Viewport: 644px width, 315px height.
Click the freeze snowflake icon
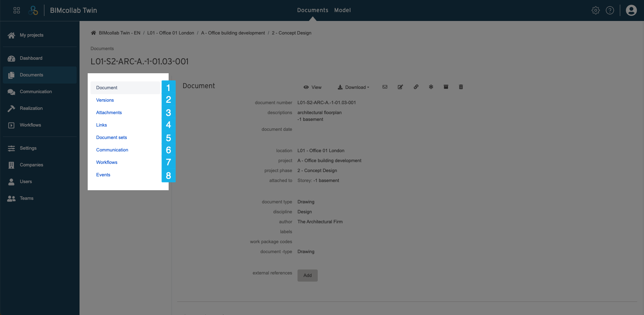tap(431, 87)
